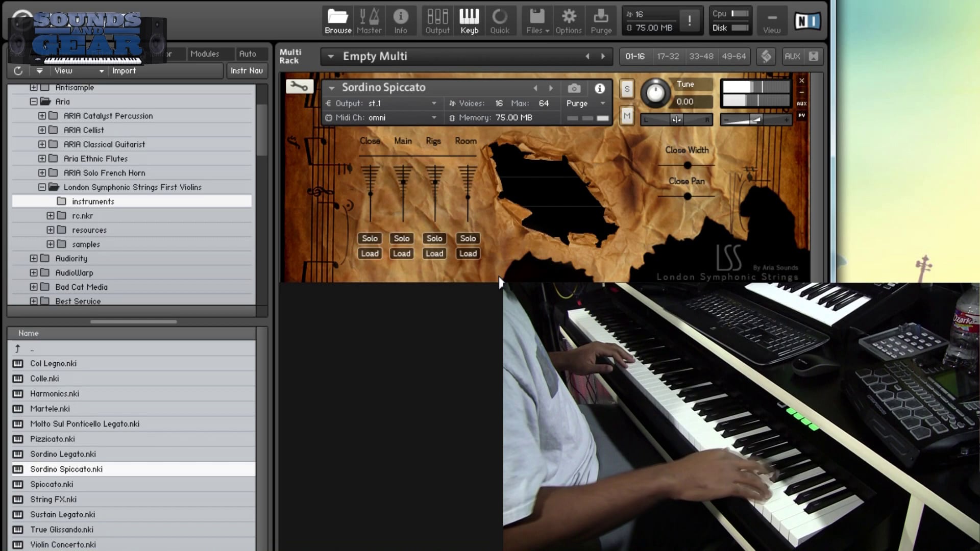The image size is (980, 551).
Task: Click the Tune knob
Action: click(x=655, y=92)
